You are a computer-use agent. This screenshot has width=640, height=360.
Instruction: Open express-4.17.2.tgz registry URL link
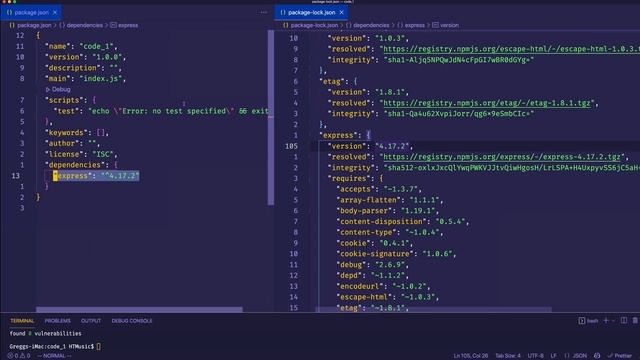tap(502, 157)
